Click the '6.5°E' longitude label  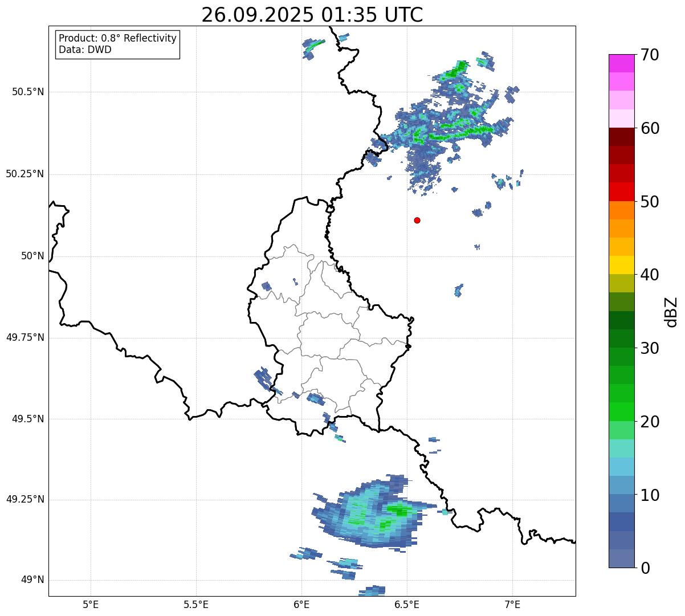coord(407,604)
